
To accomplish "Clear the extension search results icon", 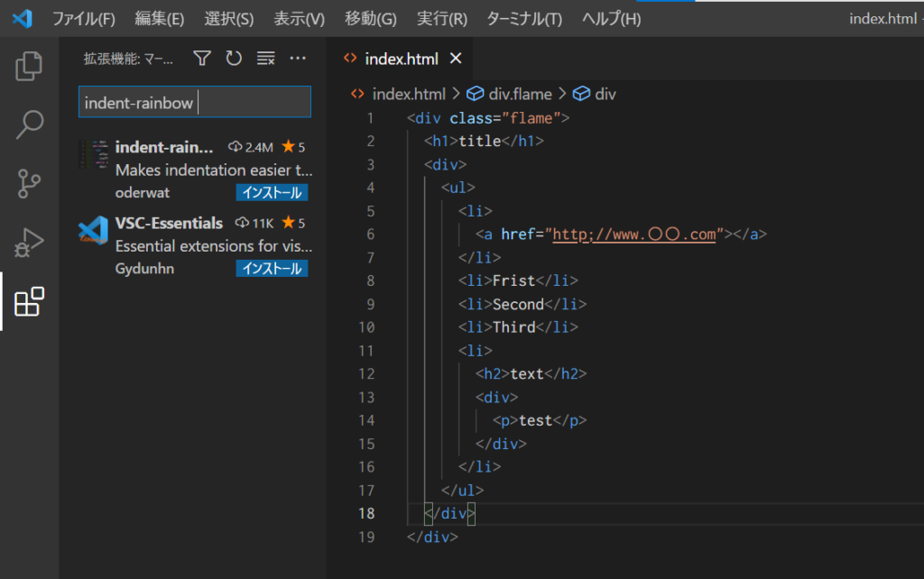I will [264, 57].
